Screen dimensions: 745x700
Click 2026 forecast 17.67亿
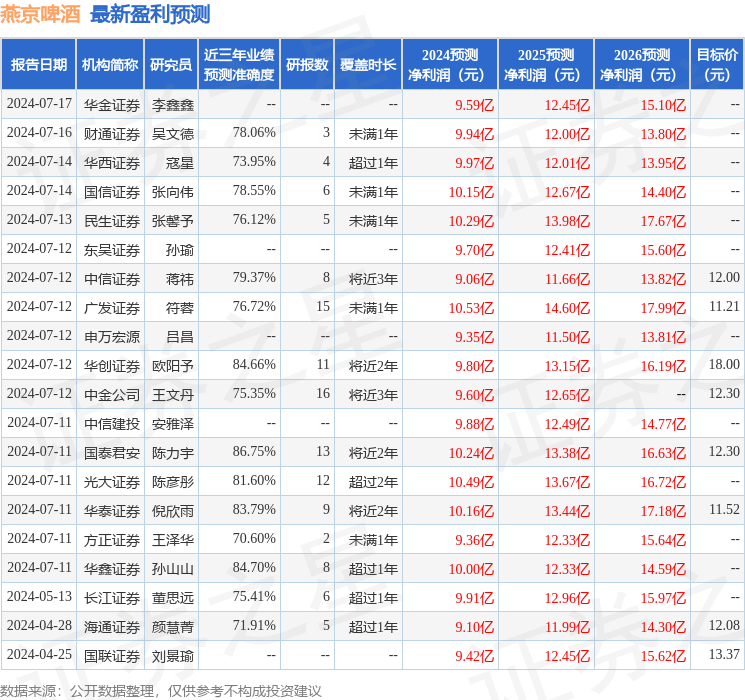point(663,221)
